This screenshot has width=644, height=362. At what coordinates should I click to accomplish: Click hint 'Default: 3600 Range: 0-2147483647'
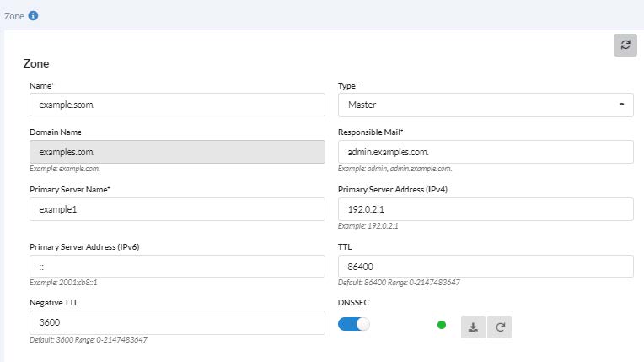89,340
